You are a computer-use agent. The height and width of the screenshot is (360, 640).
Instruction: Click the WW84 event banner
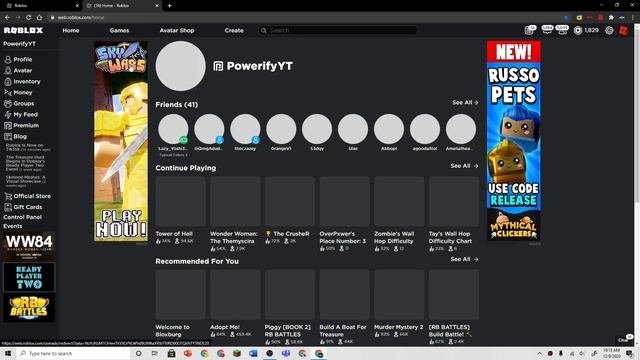point(29,246)
